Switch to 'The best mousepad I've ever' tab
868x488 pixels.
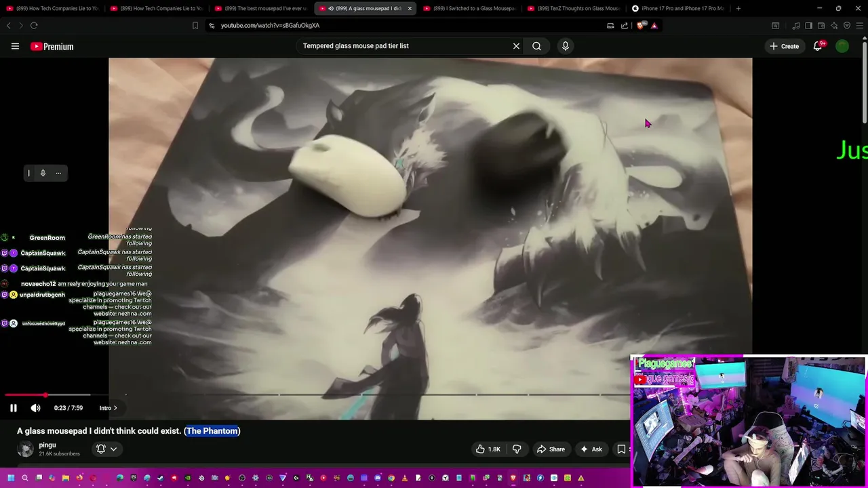tap(261, 8)
